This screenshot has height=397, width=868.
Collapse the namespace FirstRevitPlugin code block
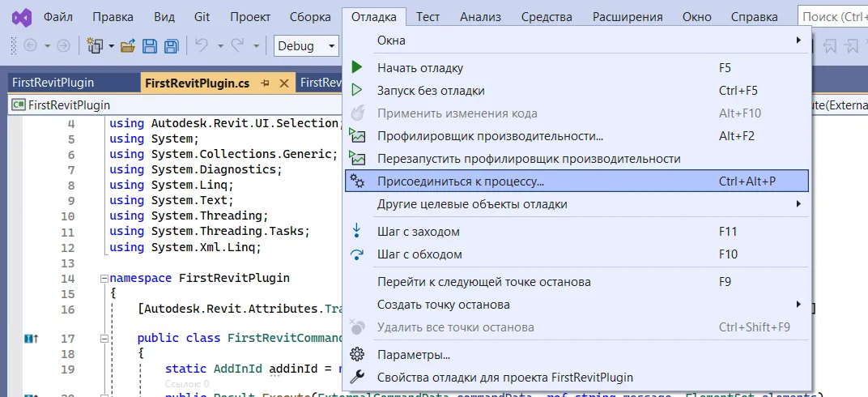click(x=104, y=279)
